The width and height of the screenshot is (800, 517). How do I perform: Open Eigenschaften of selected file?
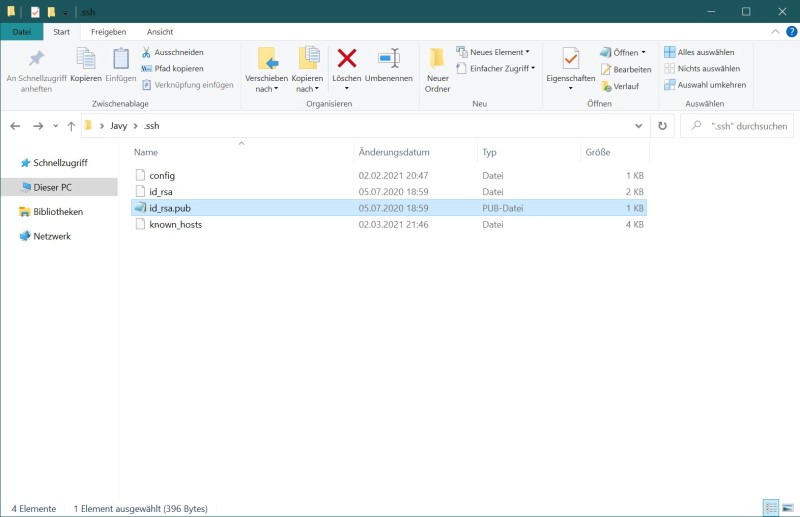click(x=570, y=65)
